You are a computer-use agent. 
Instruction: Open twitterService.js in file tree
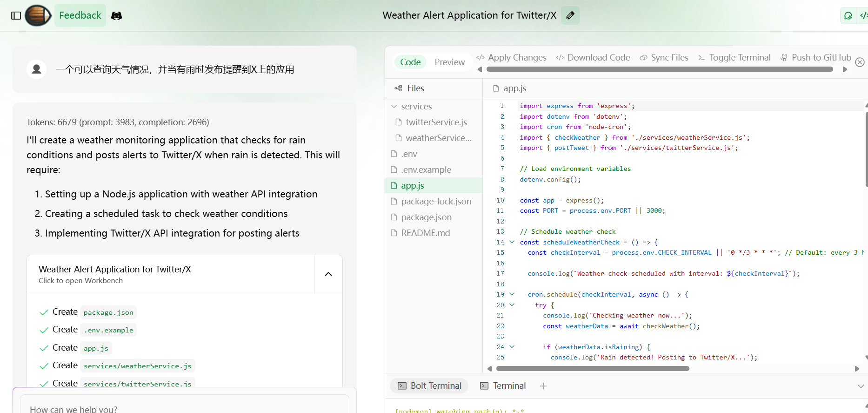[x=434, y=122]
